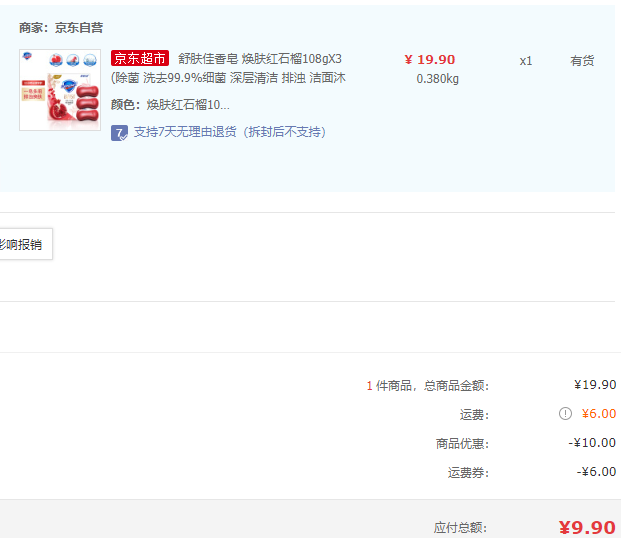Select merchant label 商家: 京东自营
The image size is (621, 538).
click(61, 28)
